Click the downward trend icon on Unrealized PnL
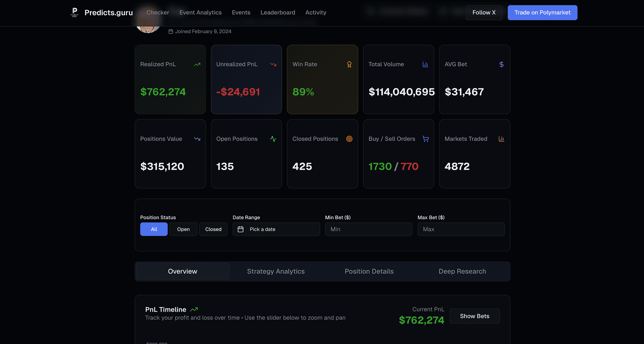Image resolution: width=644 pixels, height=344 pixels. tap(273, 64)
